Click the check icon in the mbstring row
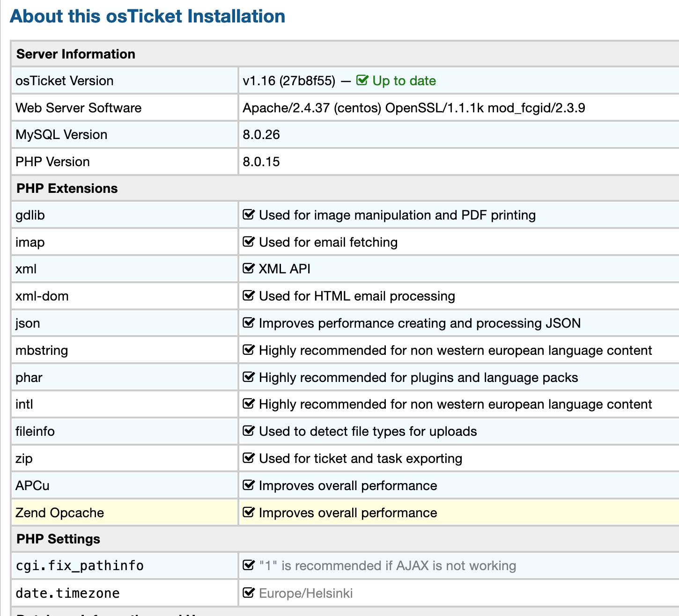 tap(249, 350)
